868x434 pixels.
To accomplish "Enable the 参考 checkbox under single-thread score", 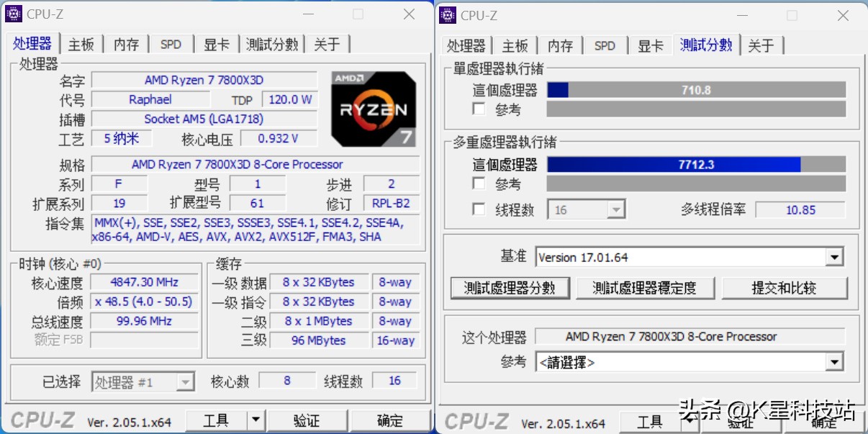I will pos(479,109).
